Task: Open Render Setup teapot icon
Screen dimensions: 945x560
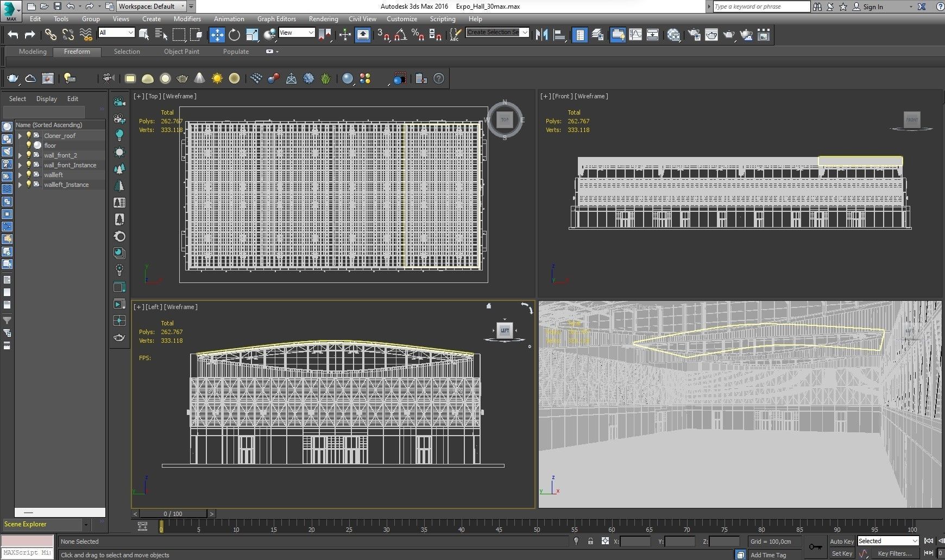Action: point(694,35)
